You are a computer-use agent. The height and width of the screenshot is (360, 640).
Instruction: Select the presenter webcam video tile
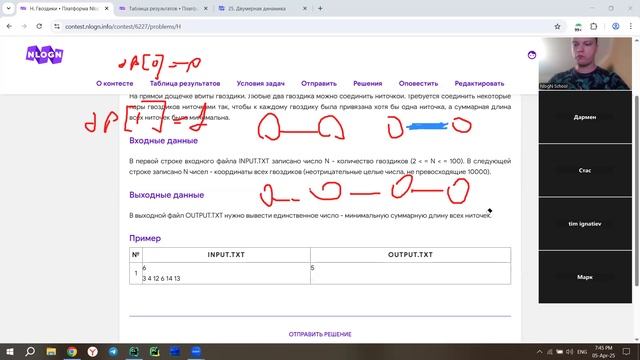(x=585, y=63)
